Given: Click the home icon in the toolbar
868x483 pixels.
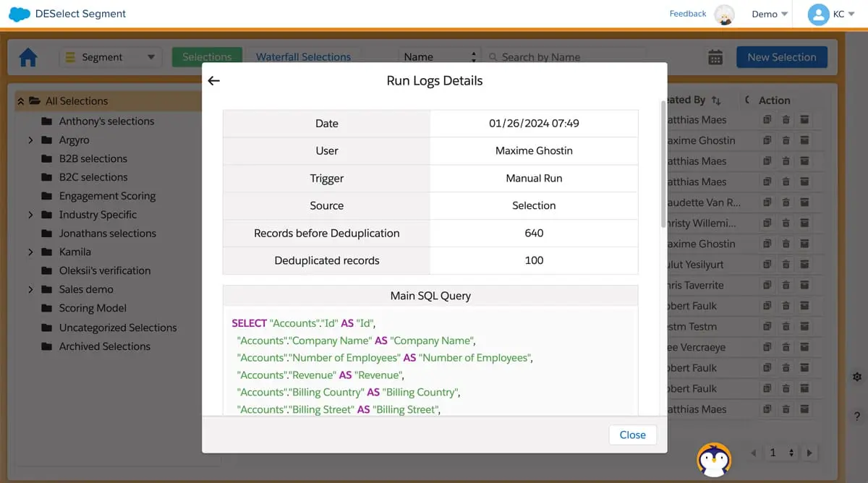Looking at the screenshot, I should (28, 58).
